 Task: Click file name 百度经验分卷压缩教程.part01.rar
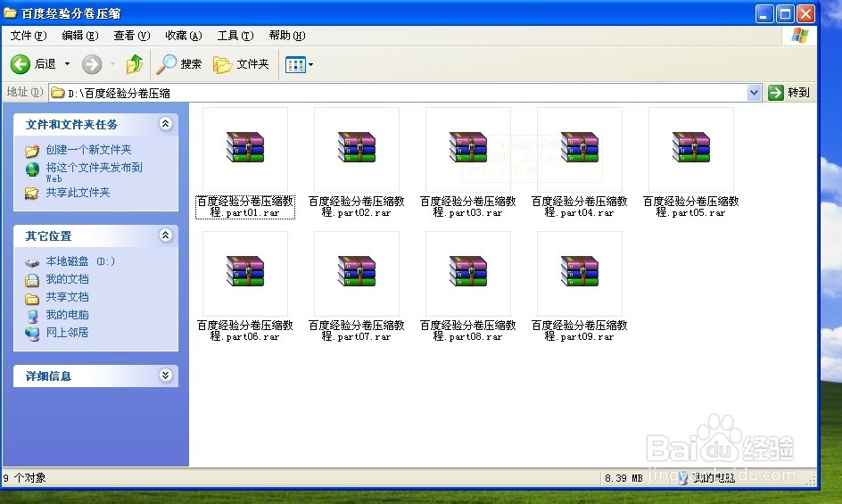coord(245,207)
